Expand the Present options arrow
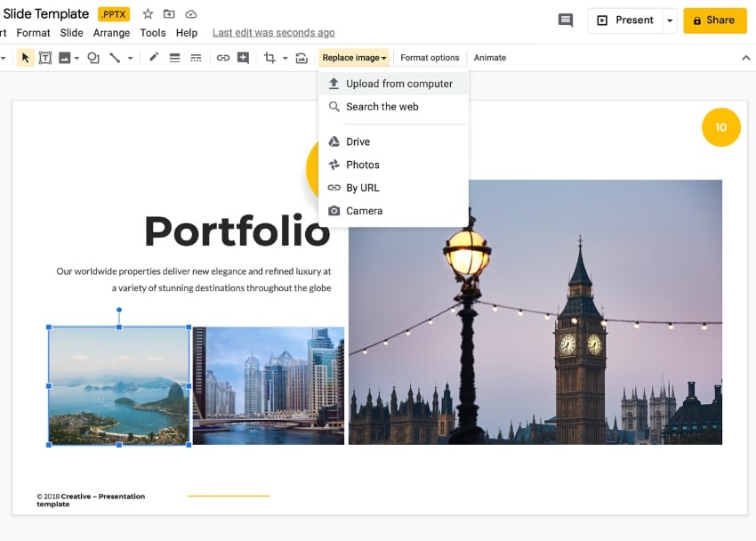This screenshot has width=756, height=541. 670,20
